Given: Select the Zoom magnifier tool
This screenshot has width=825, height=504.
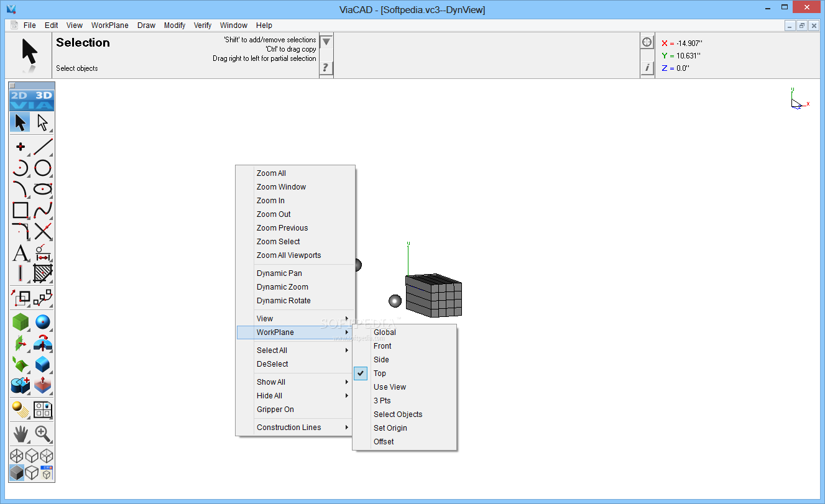Looking at the screenshot, I should pos(42,434).
